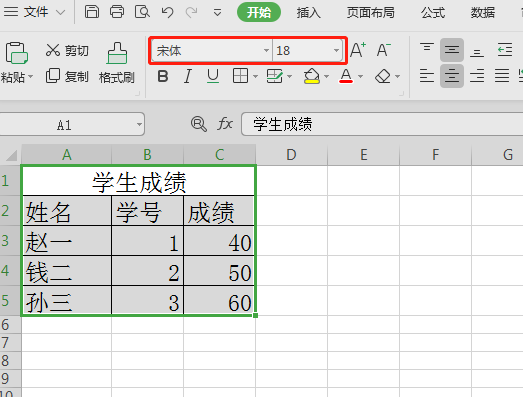Switch to the 插入 tab
This screenshot has height=397, width=523.
coord(309,13)
